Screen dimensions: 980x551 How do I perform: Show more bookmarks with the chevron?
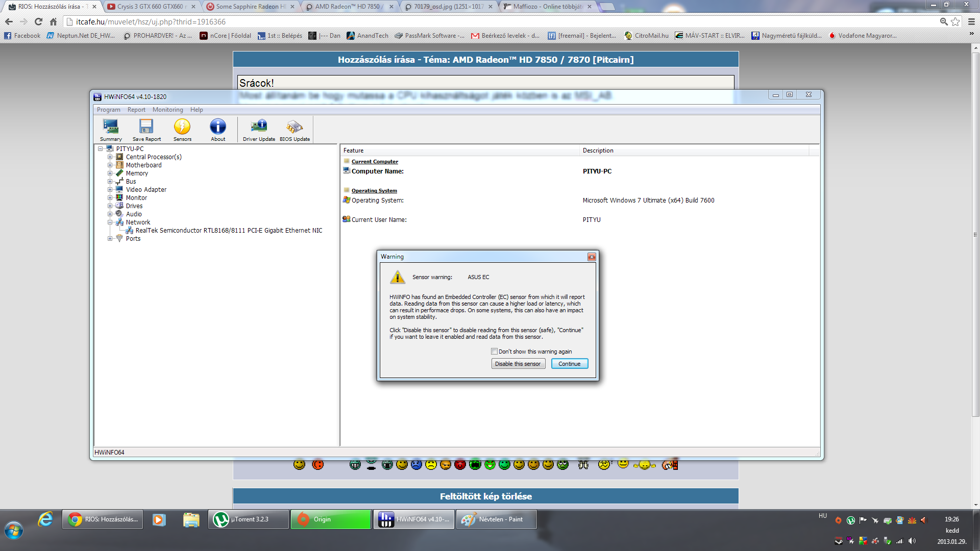[971, 34]
